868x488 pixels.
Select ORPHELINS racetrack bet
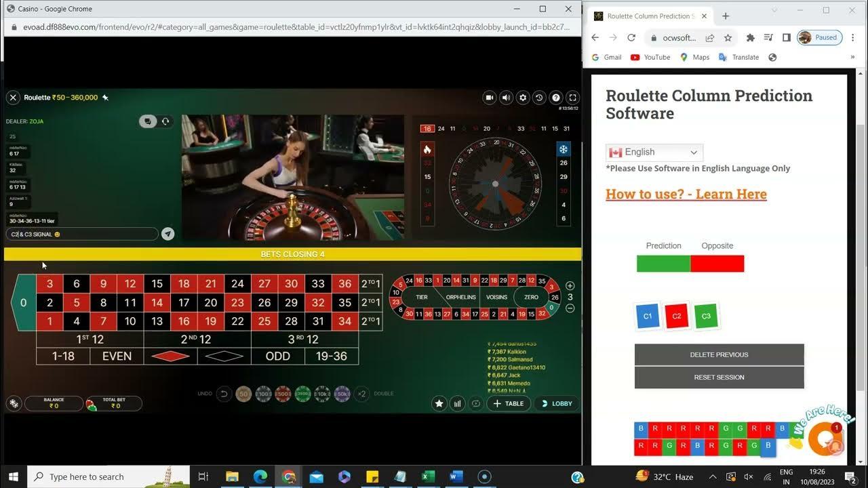click(461, 297)
